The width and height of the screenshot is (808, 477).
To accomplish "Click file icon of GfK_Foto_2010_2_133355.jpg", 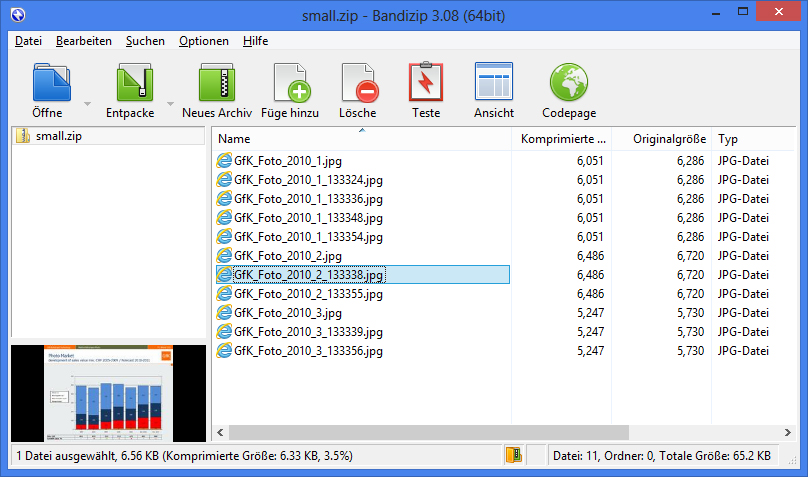I will pyautogui.click(x=224, y=294).
